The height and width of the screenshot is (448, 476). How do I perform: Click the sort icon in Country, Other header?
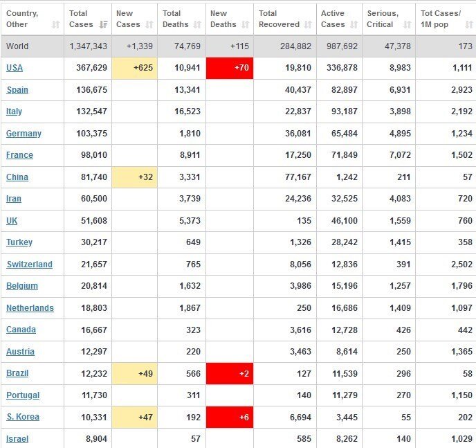point(55,24)
